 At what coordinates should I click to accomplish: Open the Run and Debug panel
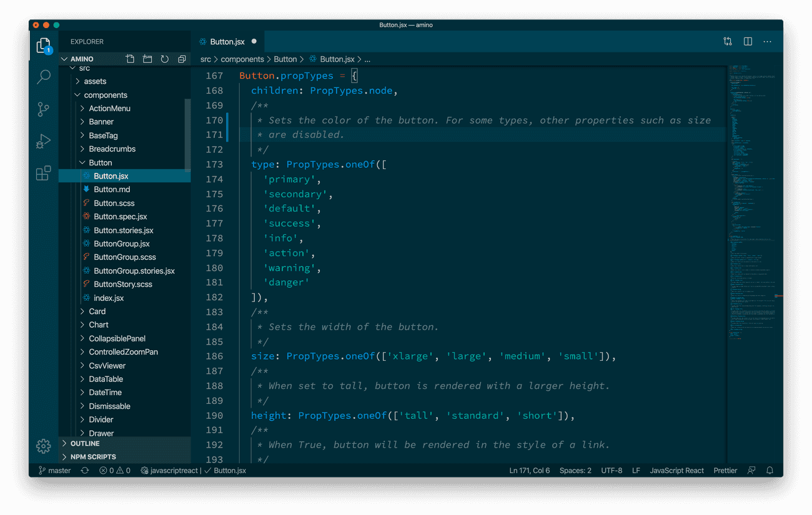tap(42, 141)
